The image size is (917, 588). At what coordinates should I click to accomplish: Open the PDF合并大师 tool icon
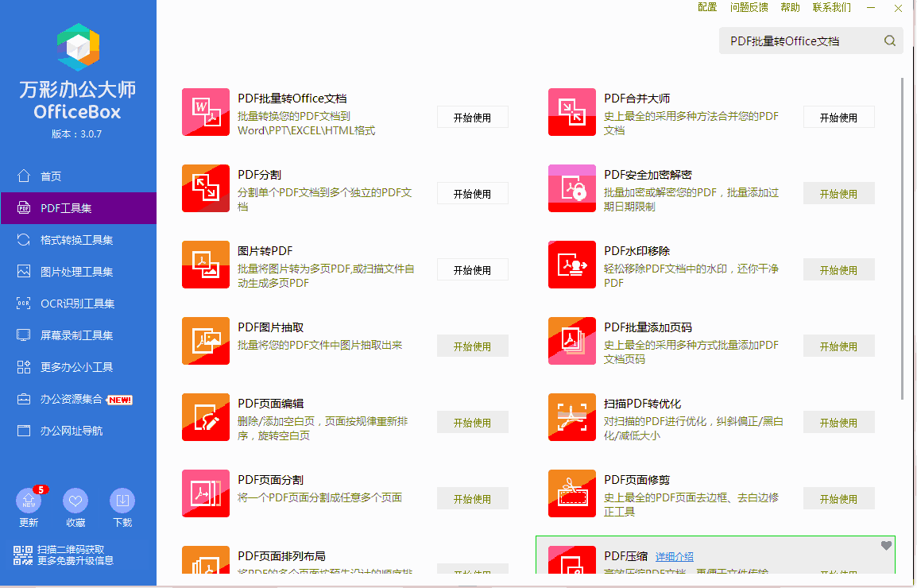[571, 112]
